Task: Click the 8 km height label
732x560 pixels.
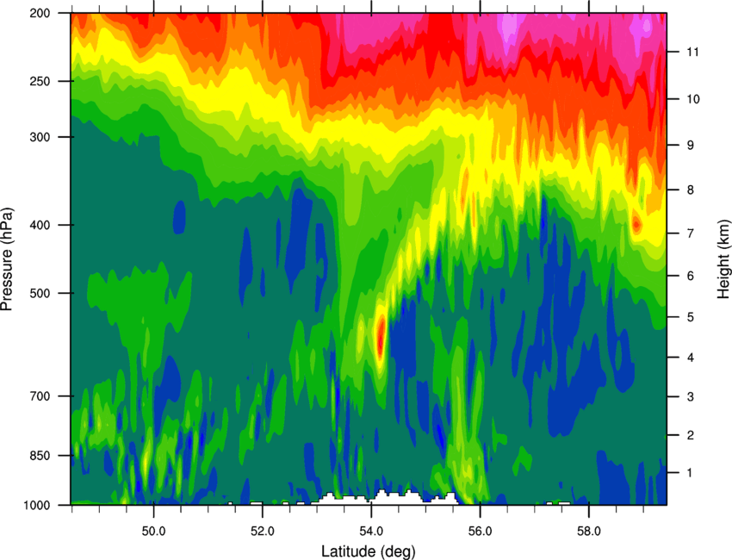Action: tap(690, 190)
